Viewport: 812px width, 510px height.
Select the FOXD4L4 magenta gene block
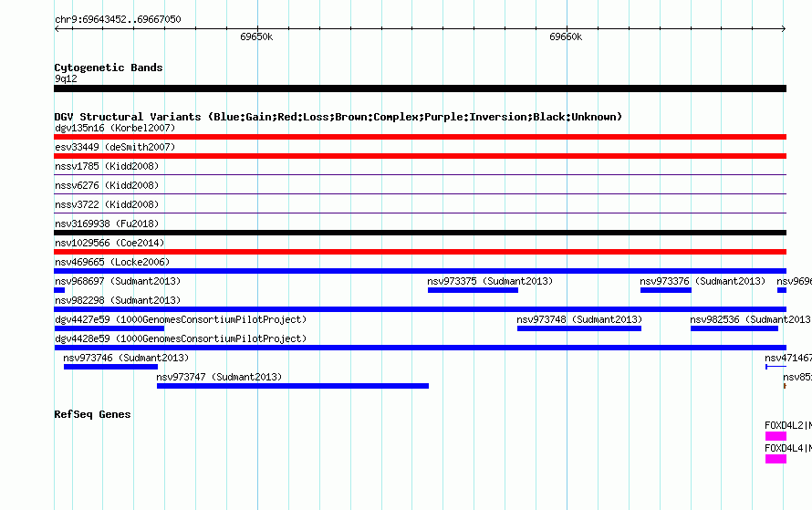click(776, 459)
